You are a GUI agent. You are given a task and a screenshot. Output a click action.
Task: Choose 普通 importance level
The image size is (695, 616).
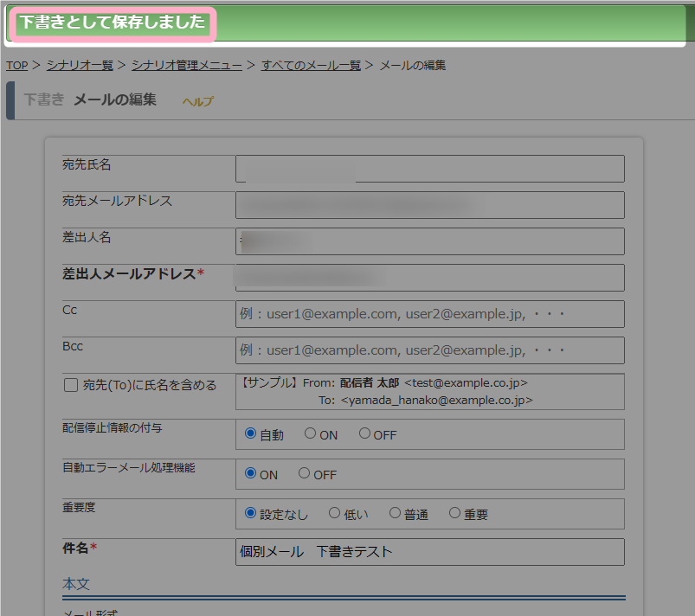click(x=395, y=513)
